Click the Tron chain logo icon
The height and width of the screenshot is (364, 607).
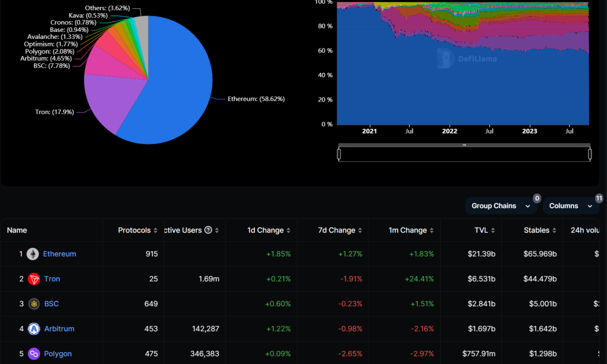[x=34, y=279]
